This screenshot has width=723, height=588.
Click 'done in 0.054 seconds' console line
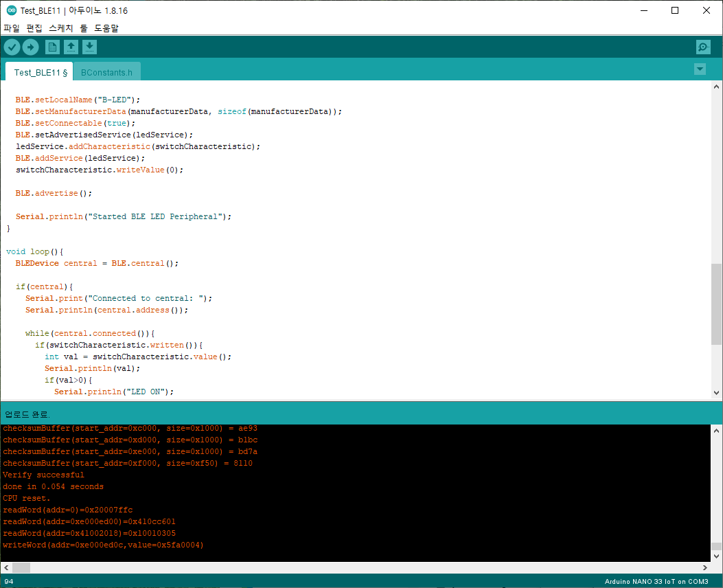click(x=53, y=486)
